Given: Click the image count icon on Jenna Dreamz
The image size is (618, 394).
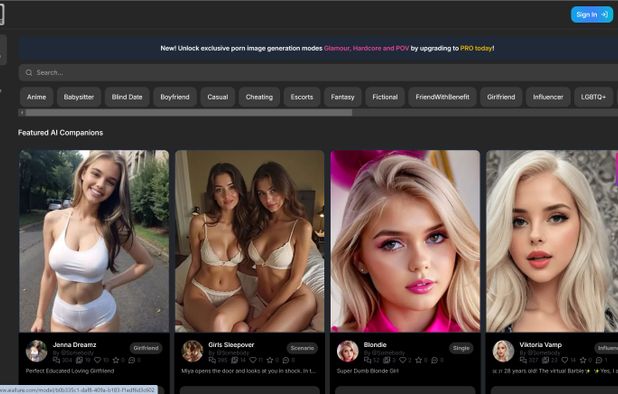Looking at the screenshot, I should [79, 360].
